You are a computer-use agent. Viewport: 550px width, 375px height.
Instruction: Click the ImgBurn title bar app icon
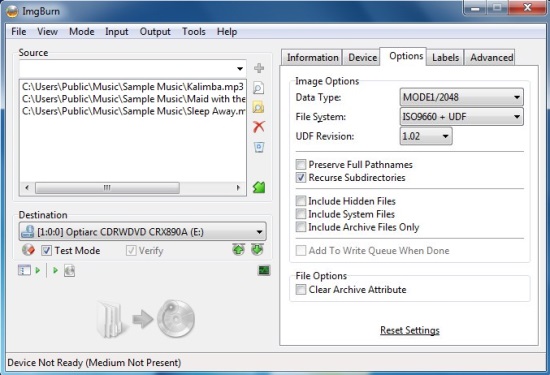(x=12, y=12)
